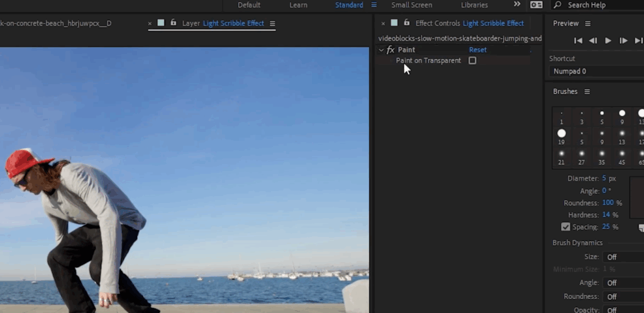Open the Layer panel menu
Viewport: 644px width, 313px height.
pos(272,23)
